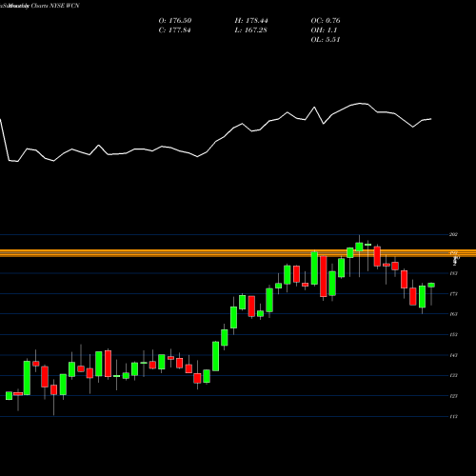Click the 163 price axis label
Viewport: 476px width, 476px height.
click(x=454, y=314)
